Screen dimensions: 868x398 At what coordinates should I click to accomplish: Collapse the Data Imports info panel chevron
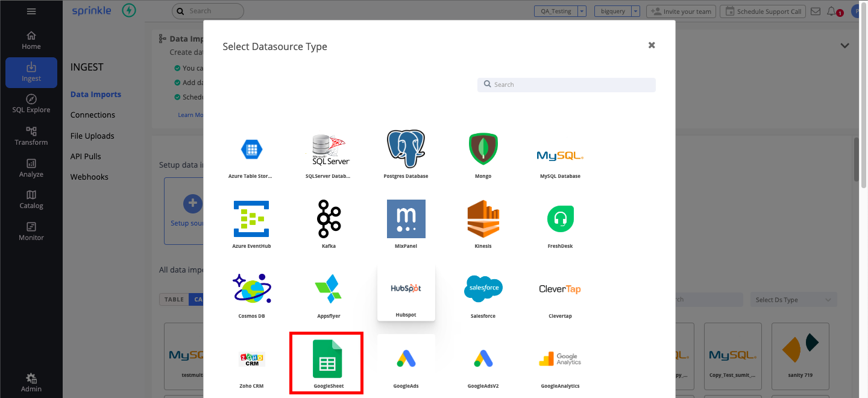(845, 46)
